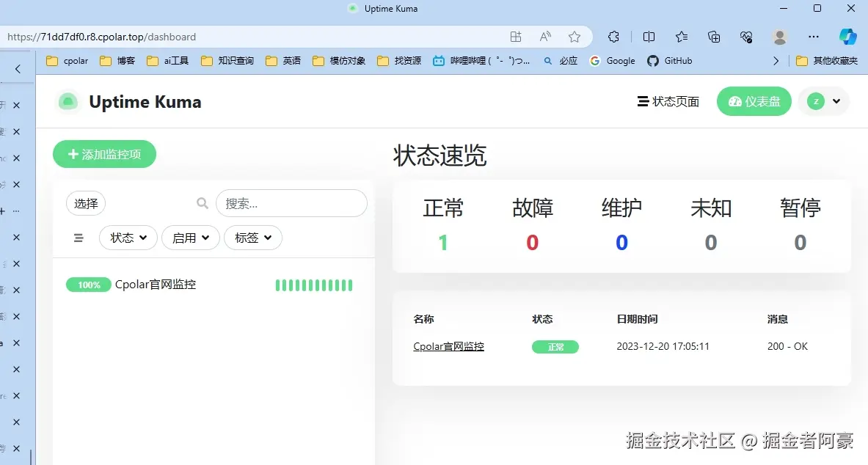Open the ai工具 bookmarks folder

click(x=168, y=61)
